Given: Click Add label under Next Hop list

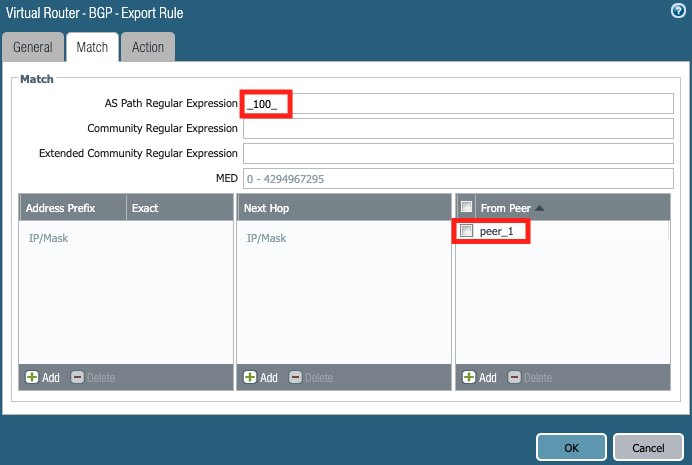Looking at the screenshot, I should coord(269,378).
